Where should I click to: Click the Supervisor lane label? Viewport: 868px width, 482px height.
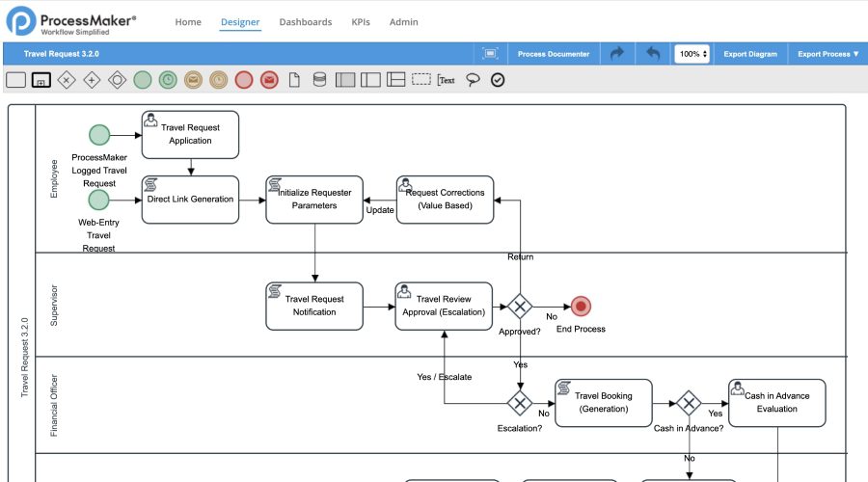54,306
